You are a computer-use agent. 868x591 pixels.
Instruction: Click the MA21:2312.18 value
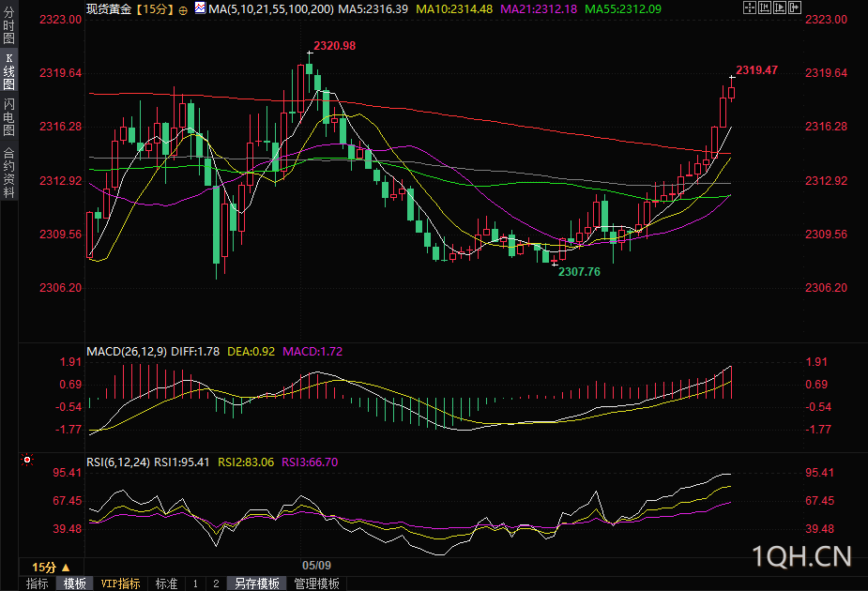539,8
